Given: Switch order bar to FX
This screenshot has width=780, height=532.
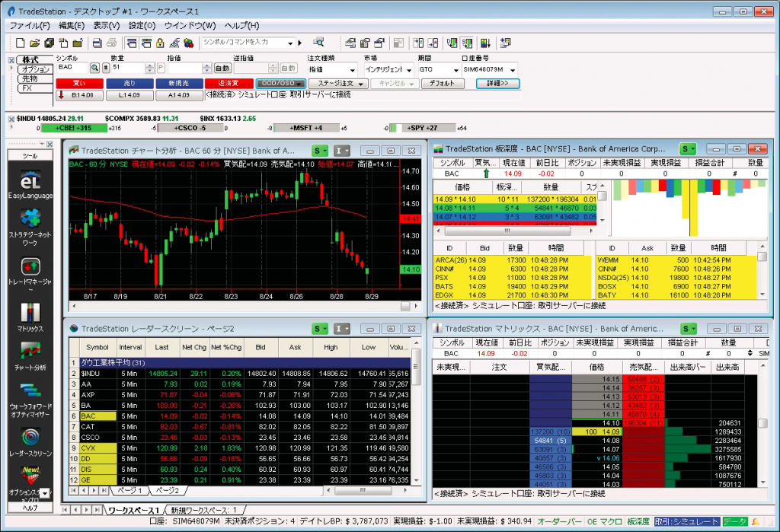Looking at the screenshot, I should click(27, 88).
